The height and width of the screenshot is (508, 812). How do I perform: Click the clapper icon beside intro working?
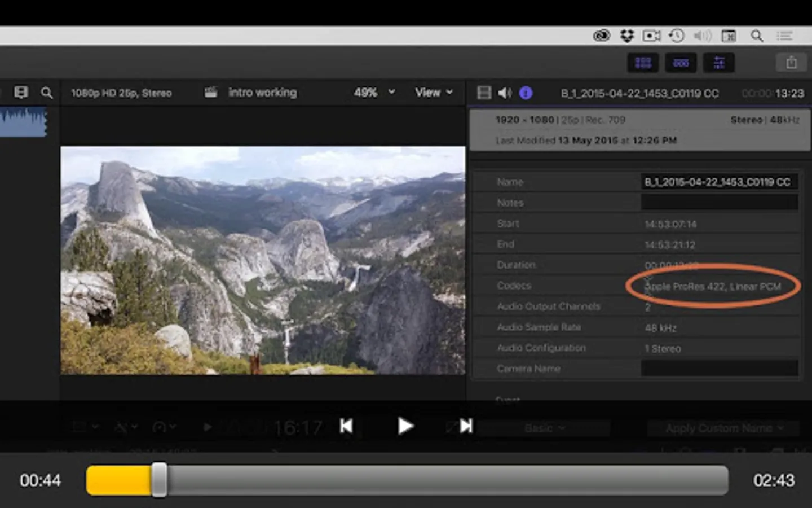pos(211,93)
